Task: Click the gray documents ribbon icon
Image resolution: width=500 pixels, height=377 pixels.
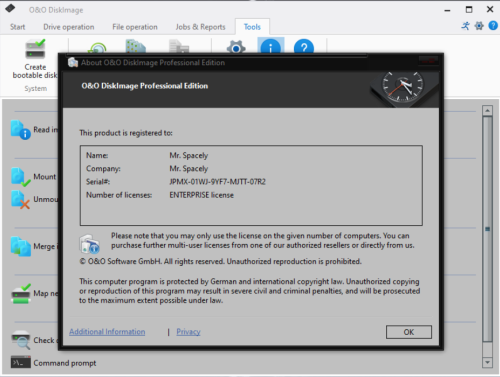Action: pyautogui.click(x=179, y=47)
